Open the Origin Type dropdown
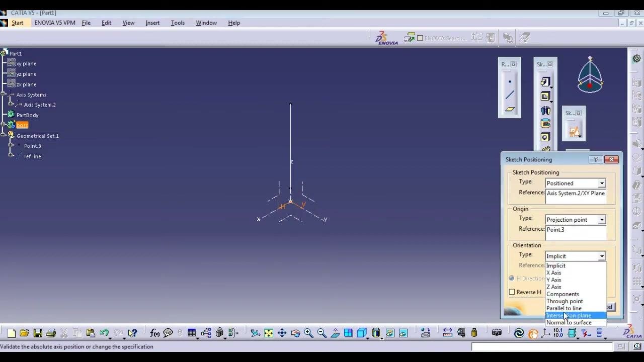 click(x=602, y=220)
